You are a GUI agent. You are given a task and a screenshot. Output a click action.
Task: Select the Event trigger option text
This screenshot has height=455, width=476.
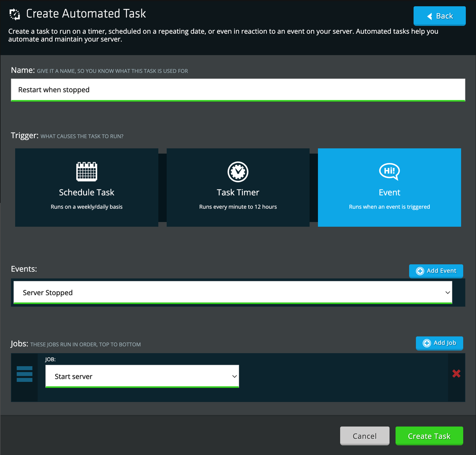point(389,192)
